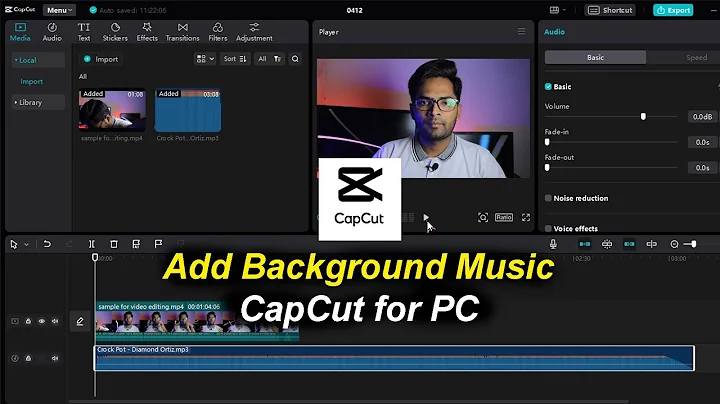Open the Audio tab in top toolbar
This screenshot has height=404, width=720.
[52, 32]
